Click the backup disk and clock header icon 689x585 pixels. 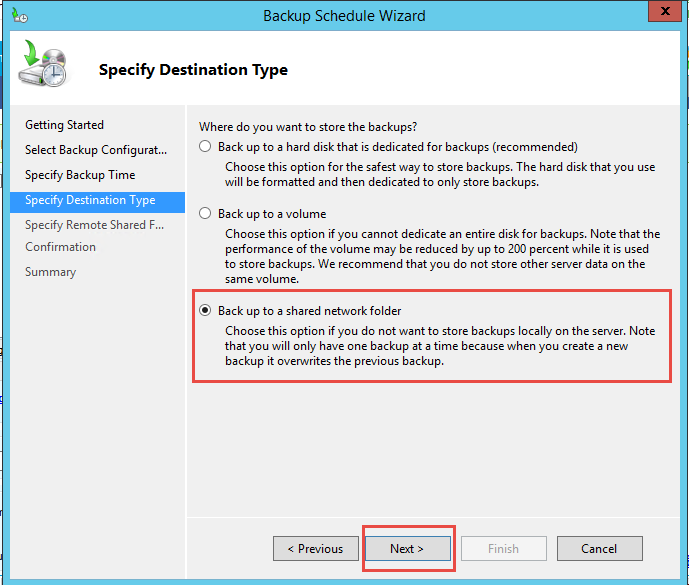pyautogui.click(x=43, y=63)
